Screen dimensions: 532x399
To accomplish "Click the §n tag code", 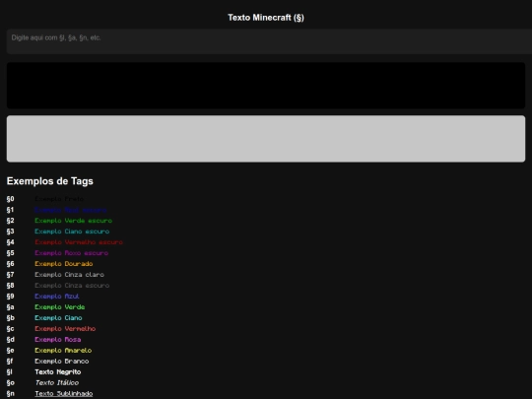I will click(11, 393).
